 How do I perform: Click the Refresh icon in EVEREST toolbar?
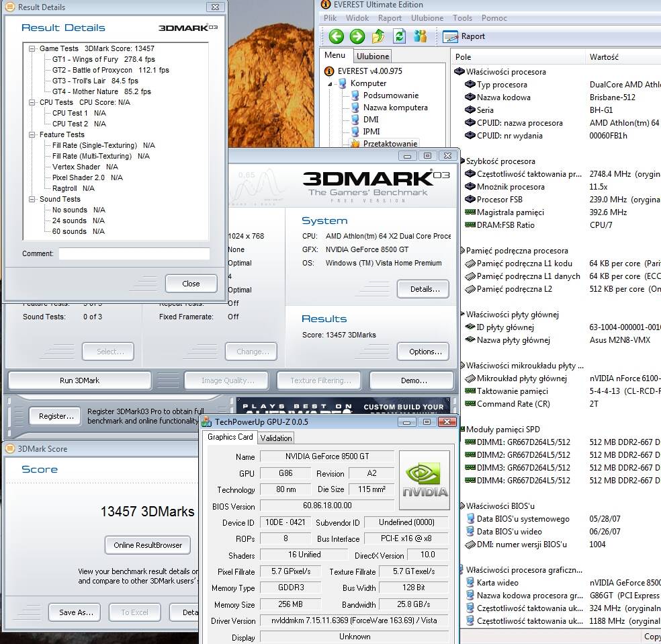pyautogui.click(x=399, y=36)
